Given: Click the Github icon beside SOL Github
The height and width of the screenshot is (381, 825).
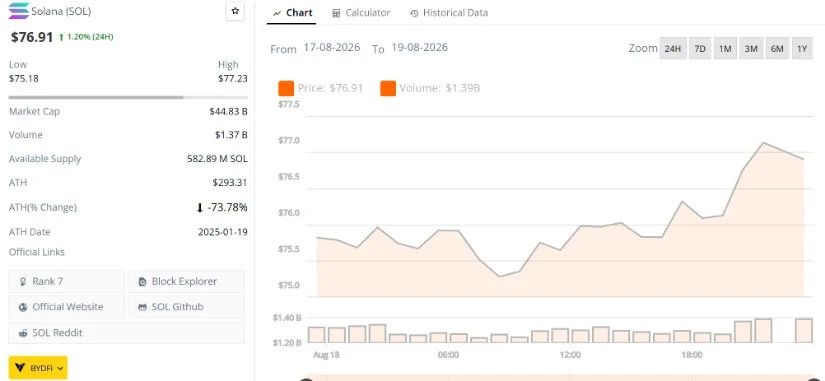Looking at the screenshot, I should pyautogui.click(x=142, y=307).
